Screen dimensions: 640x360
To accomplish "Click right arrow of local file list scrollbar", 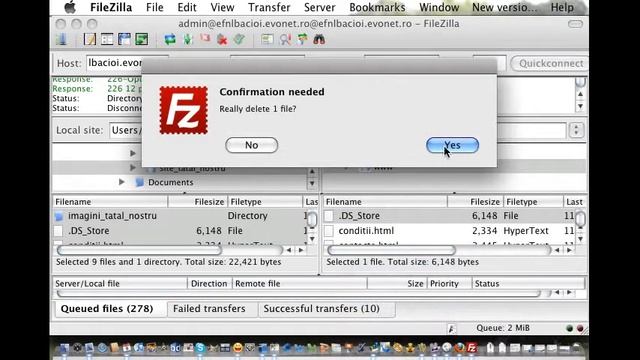I will pos(301,250).
